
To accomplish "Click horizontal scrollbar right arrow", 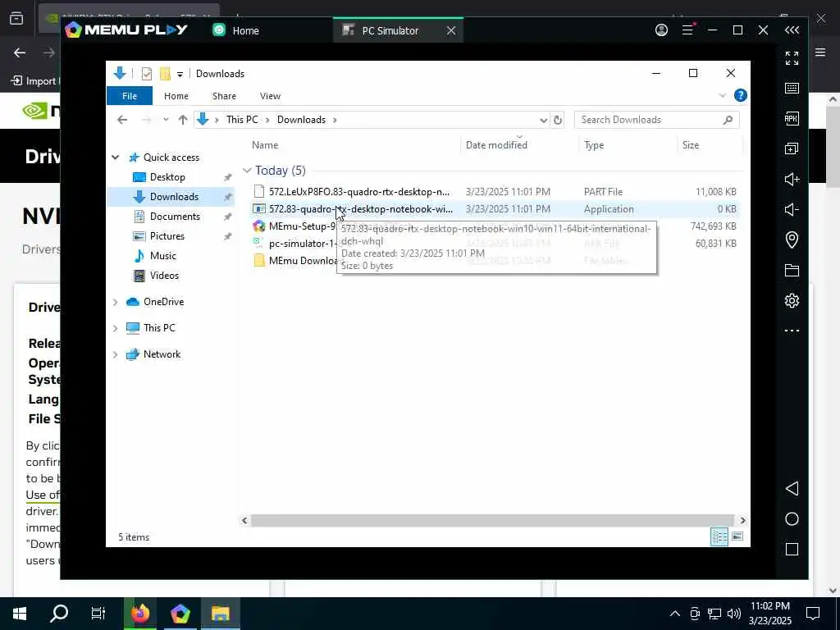I will click(x=742, y=520).
